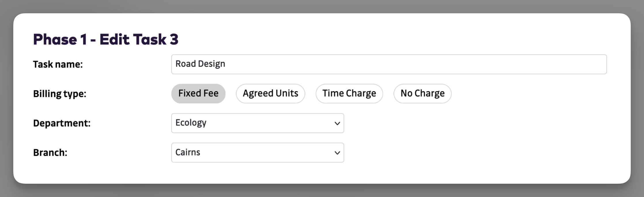Click the gray backdrop outside the dialog
The height and width of the screenshot is (197, 644).
317,191
